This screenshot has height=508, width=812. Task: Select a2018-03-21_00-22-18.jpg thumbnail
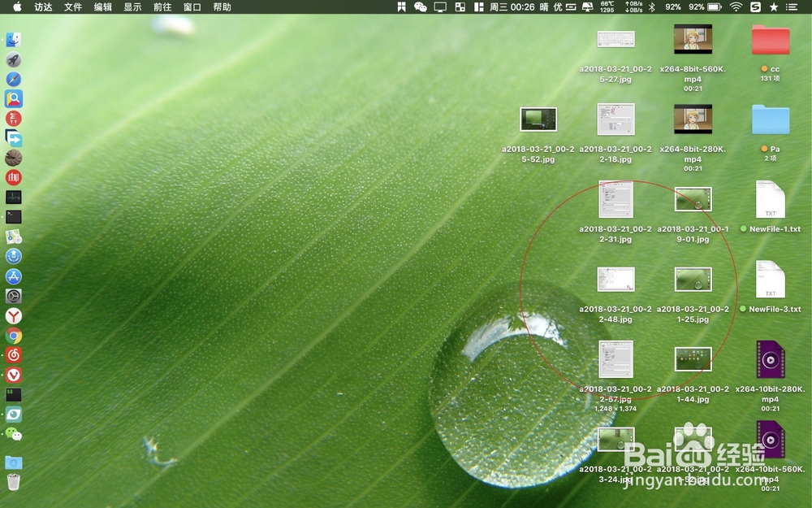click(x=615, y=119)
